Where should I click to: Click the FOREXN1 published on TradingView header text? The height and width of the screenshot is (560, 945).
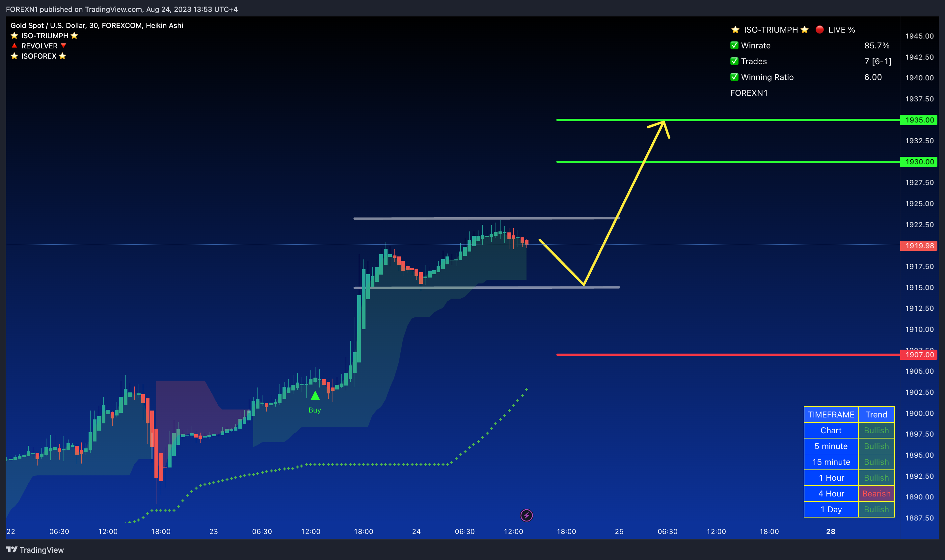pos(121,9)
